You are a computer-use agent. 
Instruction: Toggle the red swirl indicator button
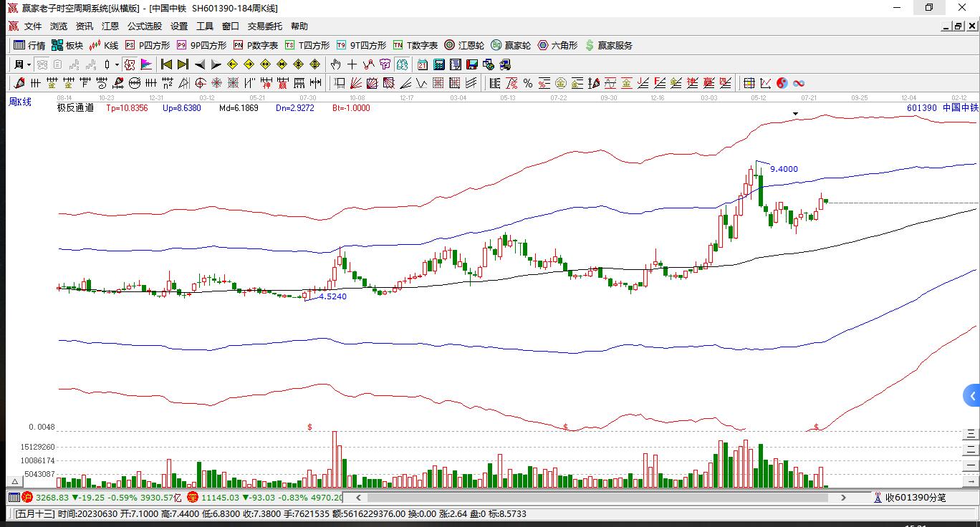point(129,64)
